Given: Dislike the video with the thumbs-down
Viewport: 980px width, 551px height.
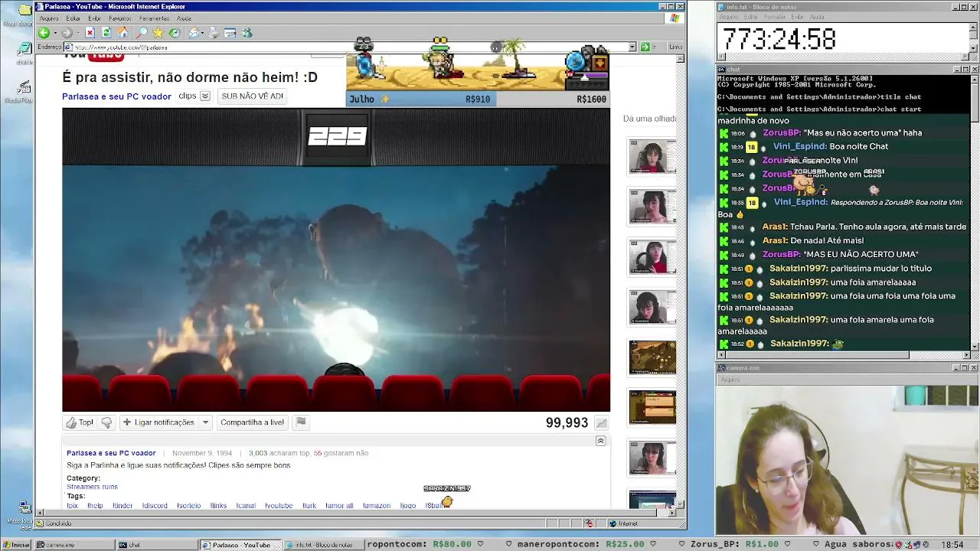Looking at the screenshot, I should point(106,422).
